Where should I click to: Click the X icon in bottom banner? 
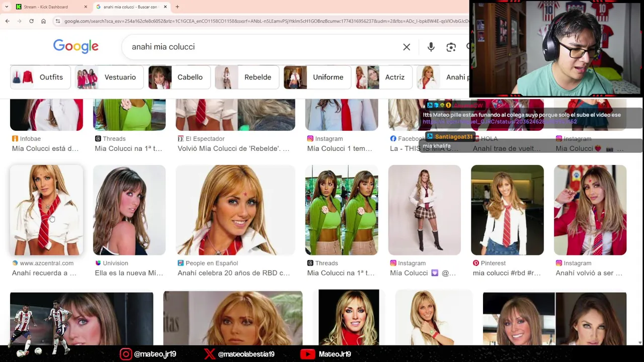point(209,354)
